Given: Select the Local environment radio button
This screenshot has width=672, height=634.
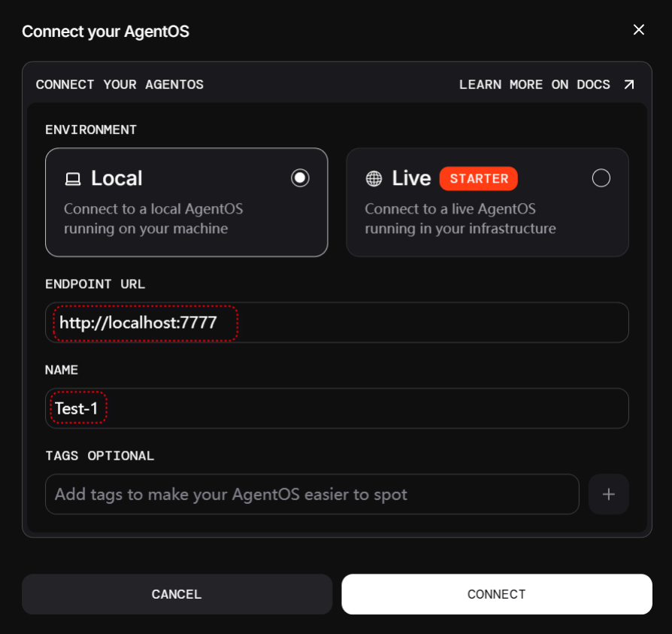Looking at the screenshot, I should 300,178.
